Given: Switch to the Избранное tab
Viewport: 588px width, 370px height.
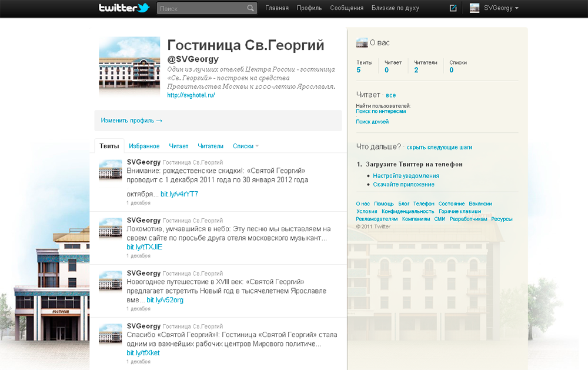Looking at the screenshot, I should tap(144, 146).
